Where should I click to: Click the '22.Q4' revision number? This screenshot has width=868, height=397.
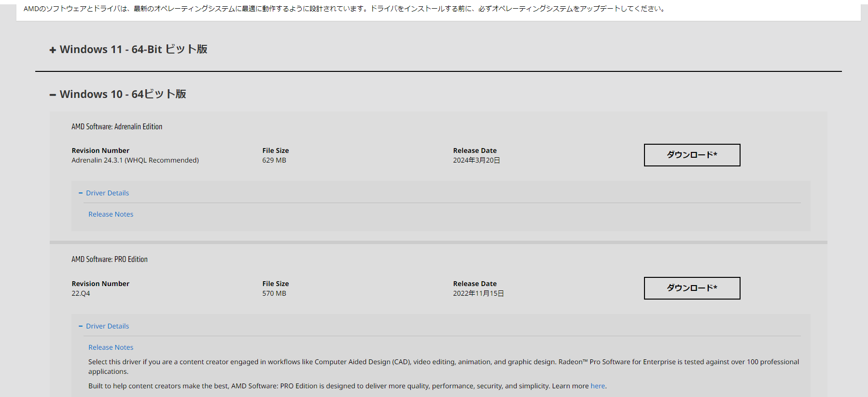coord(81,293)
